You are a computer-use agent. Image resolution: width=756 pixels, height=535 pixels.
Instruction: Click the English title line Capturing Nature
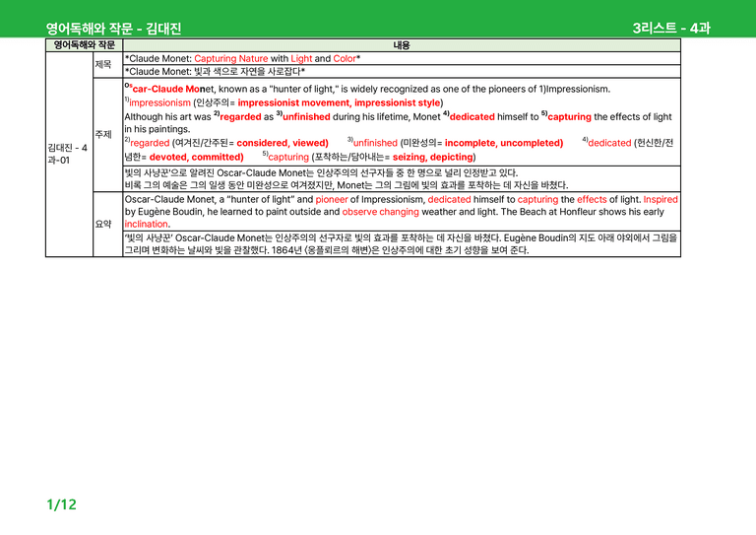point(231,58)
